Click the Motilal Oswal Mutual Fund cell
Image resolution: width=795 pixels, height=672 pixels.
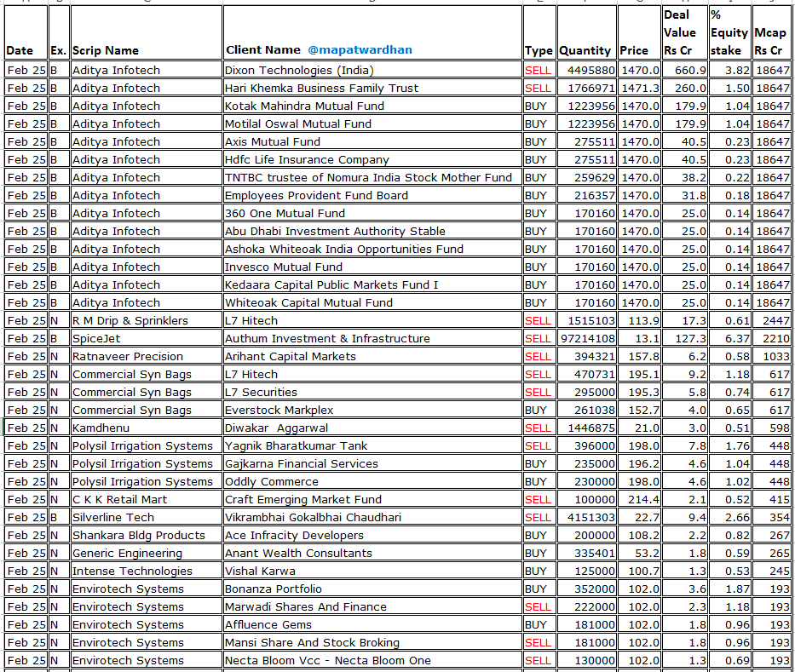coord(372,123)
